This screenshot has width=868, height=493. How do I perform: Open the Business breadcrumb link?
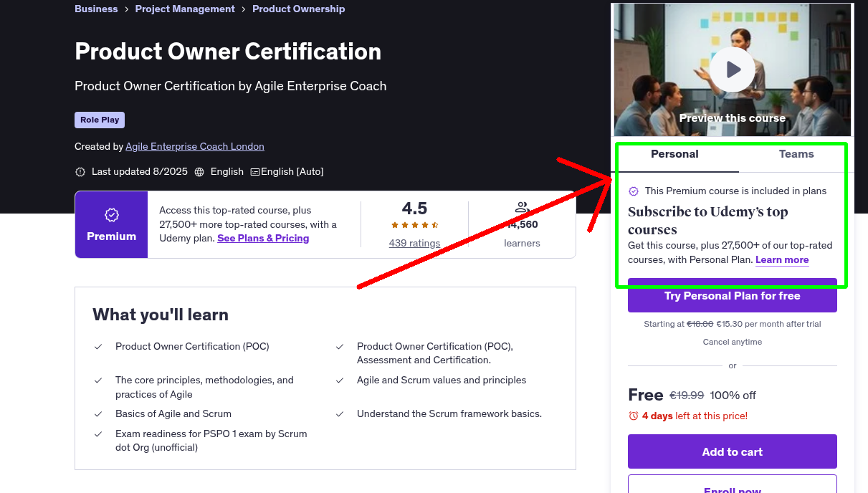96,9
